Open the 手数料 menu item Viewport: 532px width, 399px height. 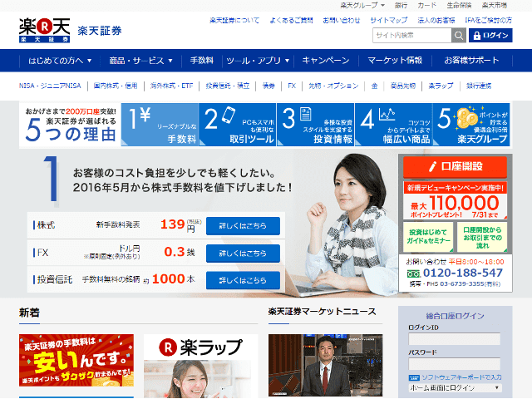(201, 61)
